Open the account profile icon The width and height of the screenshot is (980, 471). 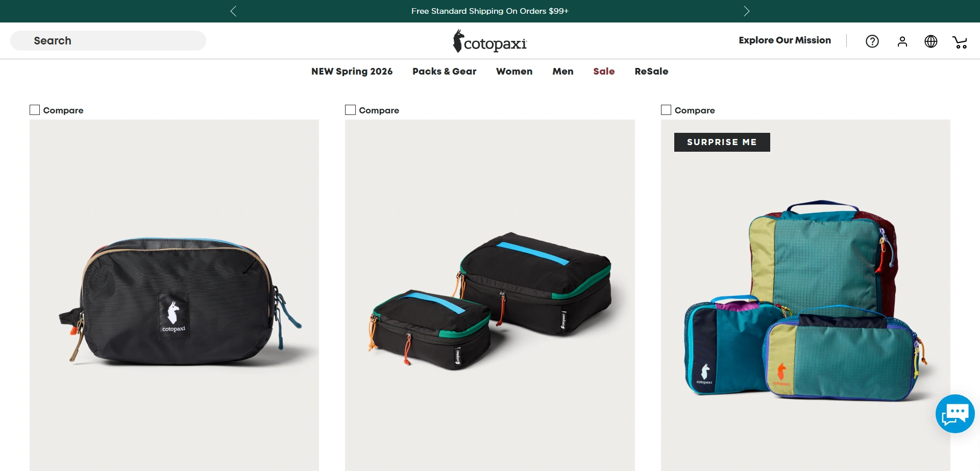[902, 41]
